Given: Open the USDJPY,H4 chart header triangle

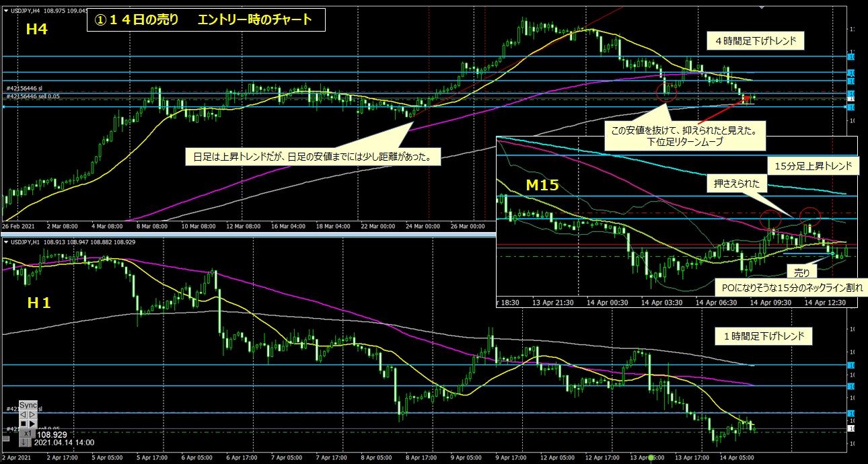Looking at the screenshot, I should pos(6,9).
